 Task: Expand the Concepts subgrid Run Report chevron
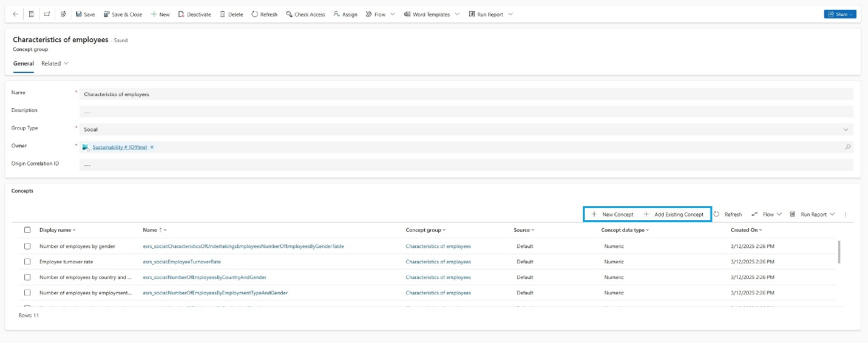(x=832, y=214)
